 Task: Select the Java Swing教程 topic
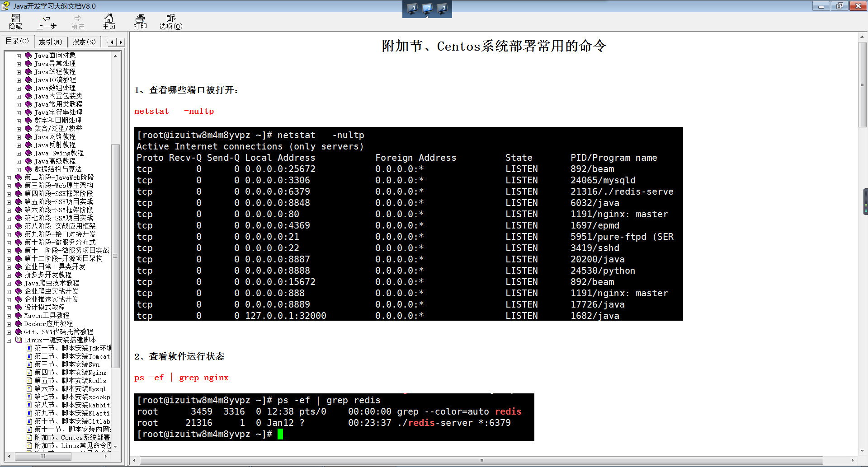tap(59, 153)
